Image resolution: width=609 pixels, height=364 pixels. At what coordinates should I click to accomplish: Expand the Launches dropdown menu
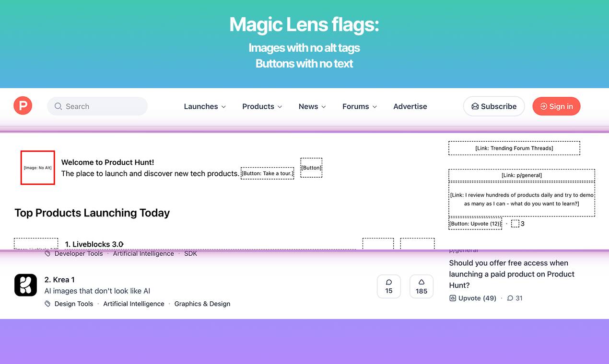205,106
